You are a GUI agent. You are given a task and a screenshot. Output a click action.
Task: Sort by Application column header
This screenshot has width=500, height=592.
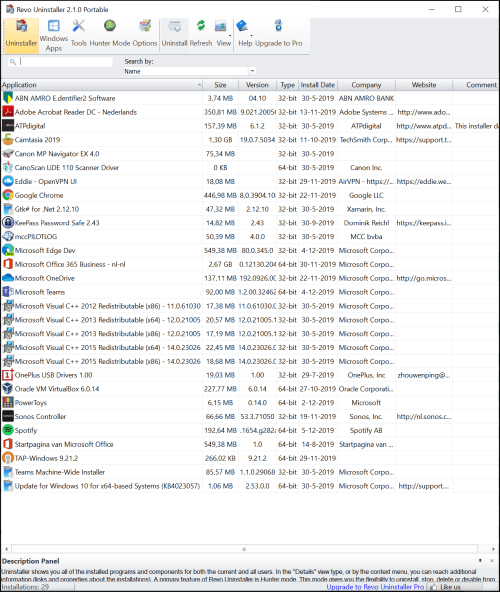point(102,85)
